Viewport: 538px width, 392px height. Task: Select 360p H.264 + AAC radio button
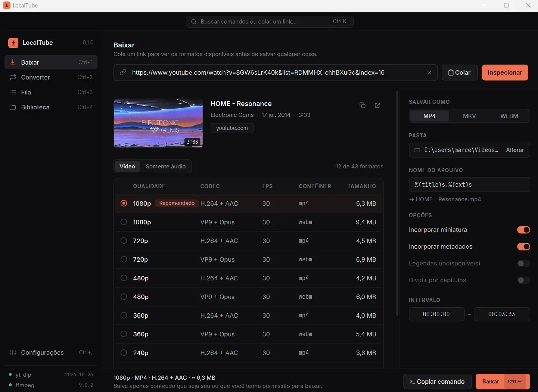pos(124,315)
